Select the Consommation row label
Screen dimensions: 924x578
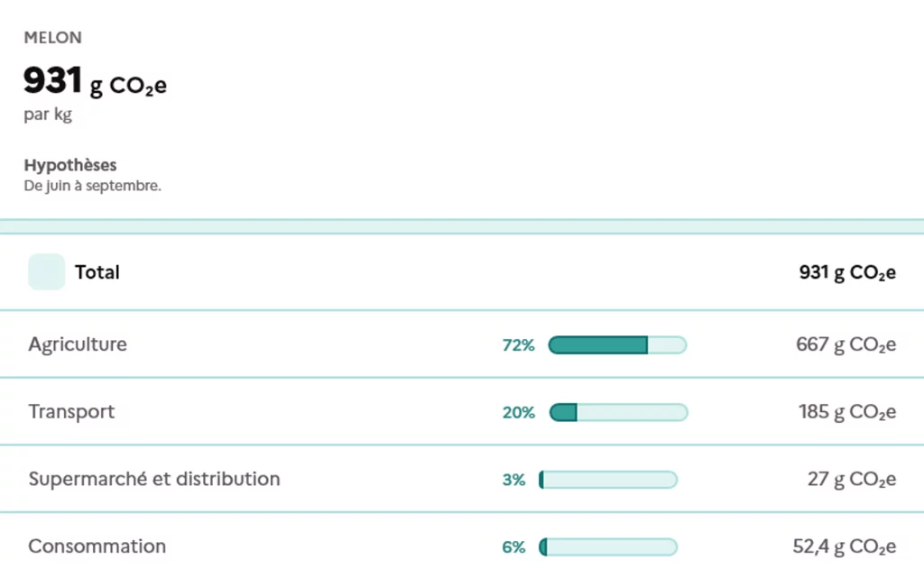(97, 546)
